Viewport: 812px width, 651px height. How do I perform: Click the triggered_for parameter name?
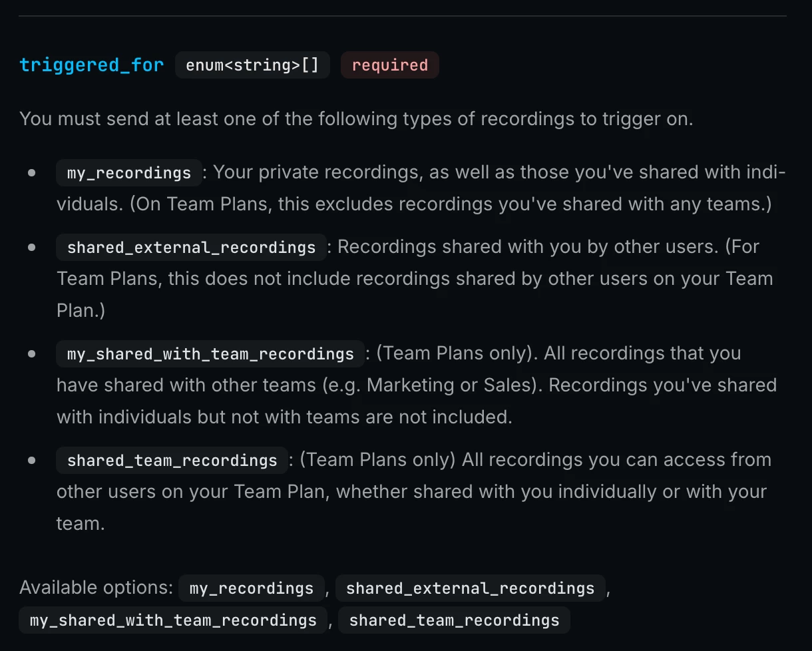(x=91, y=65)
